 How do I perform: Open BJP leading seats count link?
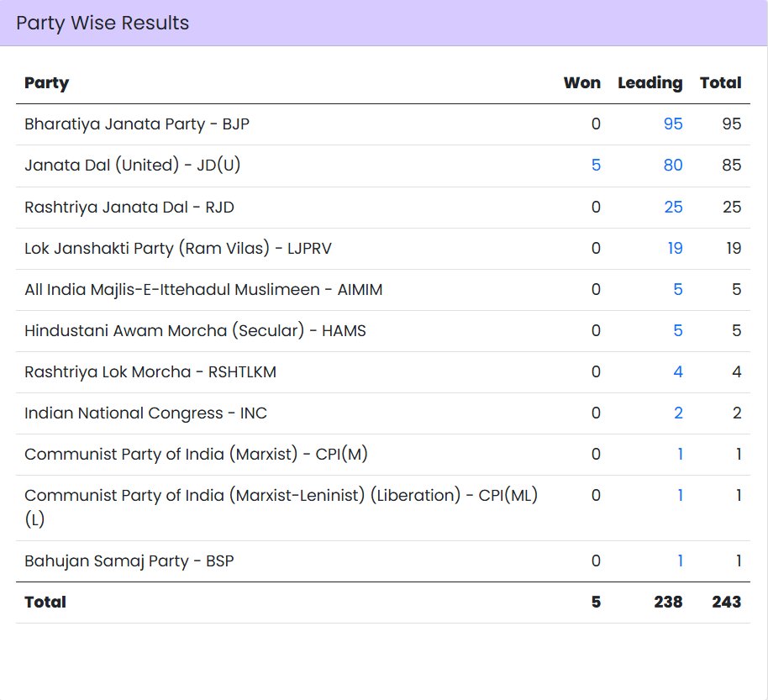[x=675, y=123]
